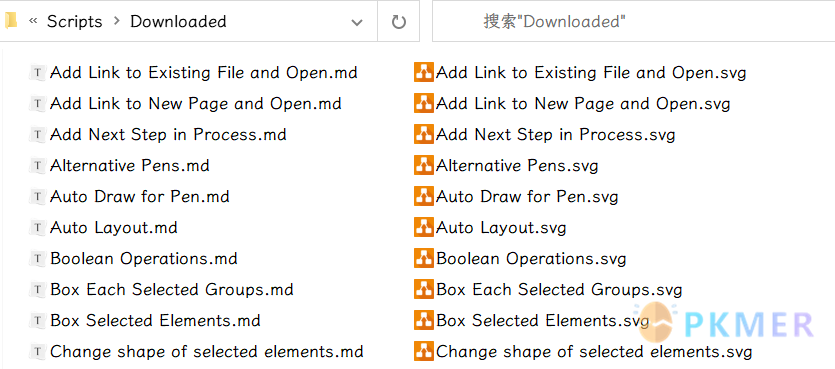
Task: Go to the Scripts folder breadcrumb
Action: click(75, 21)
